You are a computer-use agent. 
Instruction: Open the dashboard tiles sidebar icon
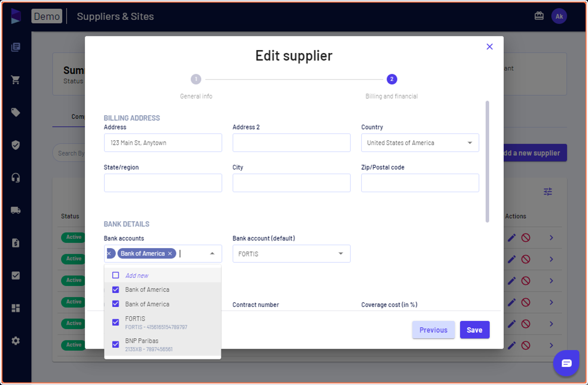[16, 308]
